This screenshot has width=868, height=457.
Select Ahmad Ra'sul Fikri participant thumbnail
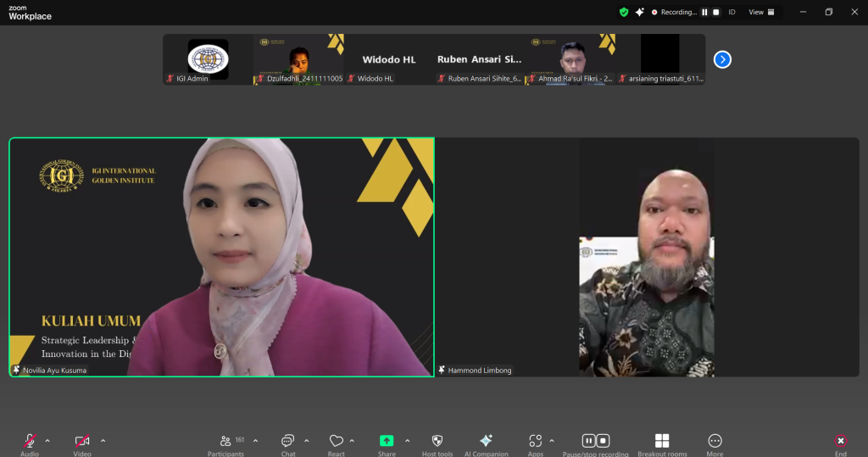570,59
